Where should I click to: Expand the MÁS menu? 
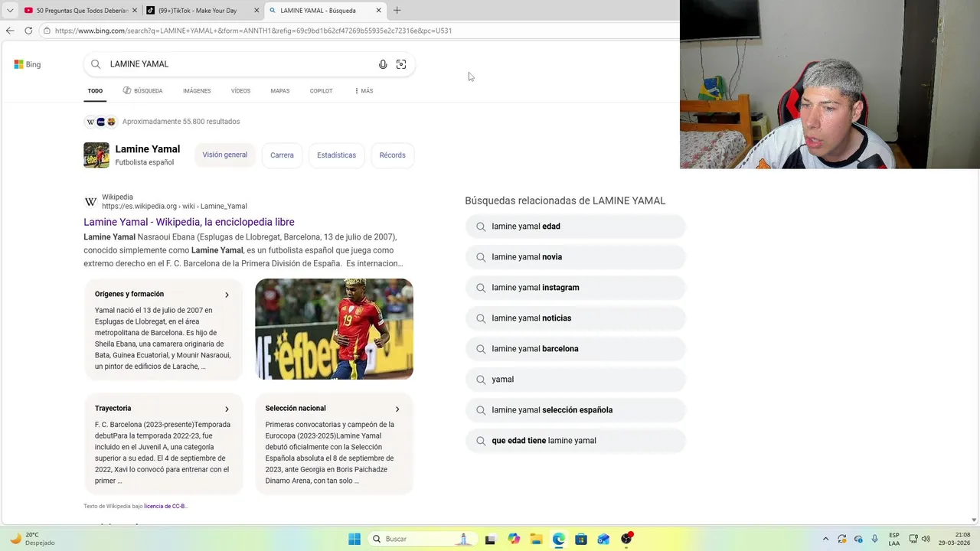click(x=364, y=91)
